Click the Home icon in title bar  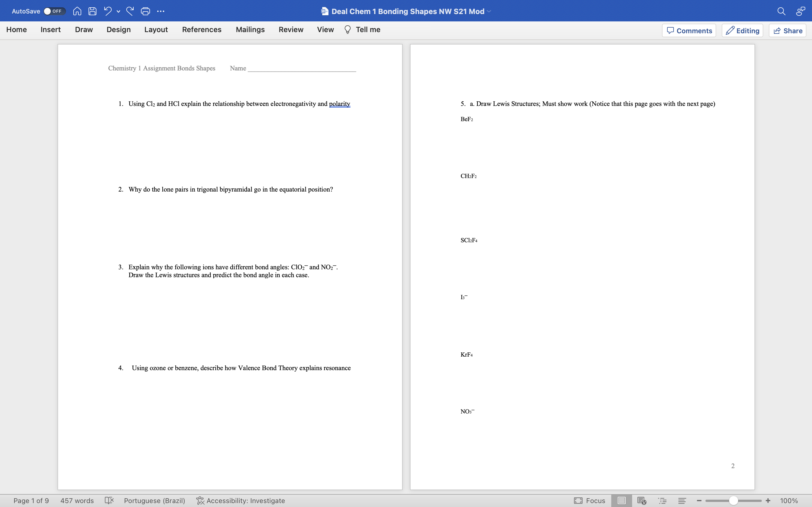[x=77, y=11]
